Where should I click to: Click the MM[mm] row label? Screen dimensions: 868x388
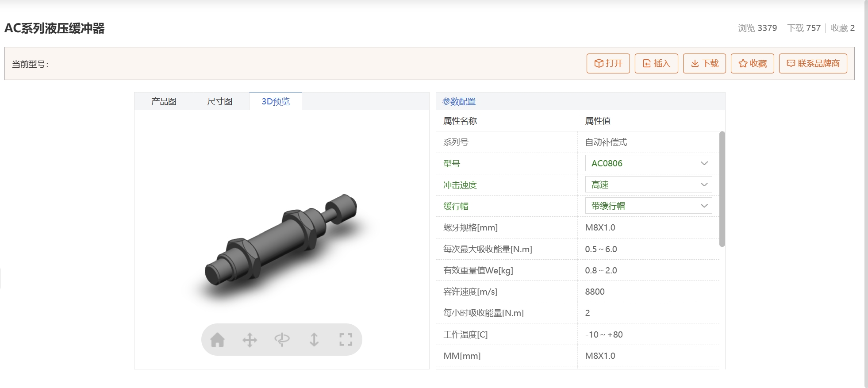click(x=462, y=356)
